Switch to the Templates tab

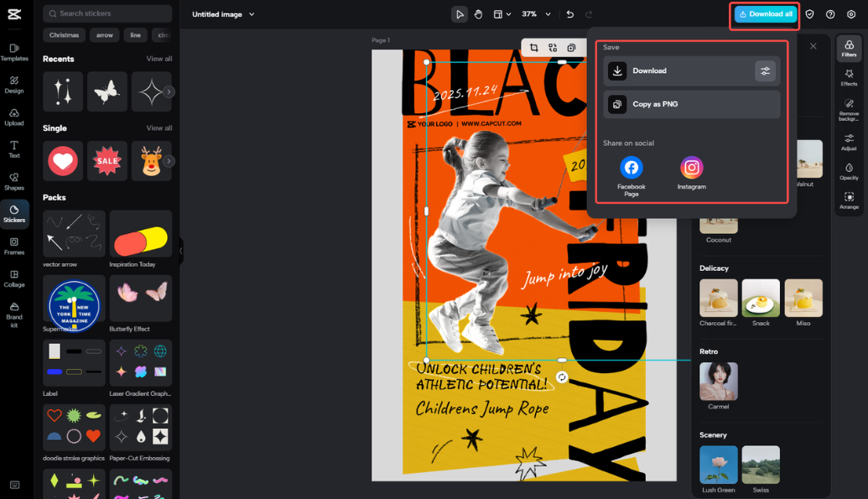point(14,50)
